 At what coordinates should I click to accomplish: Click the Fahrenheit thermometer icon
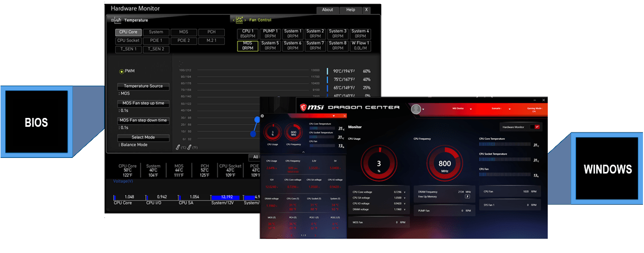tap(190, 148)
